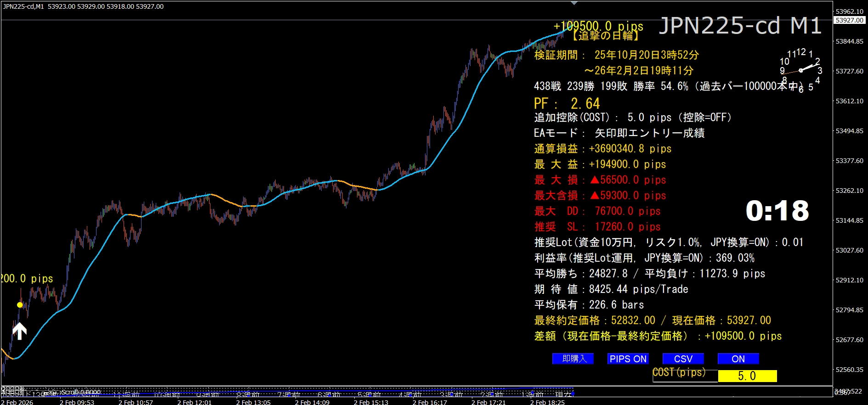Image resolution: width=868 pixels, height=405 pixels.
Task: Click the chart header JPN225-cd,M1 OHLC text
Action: (83, 6)
